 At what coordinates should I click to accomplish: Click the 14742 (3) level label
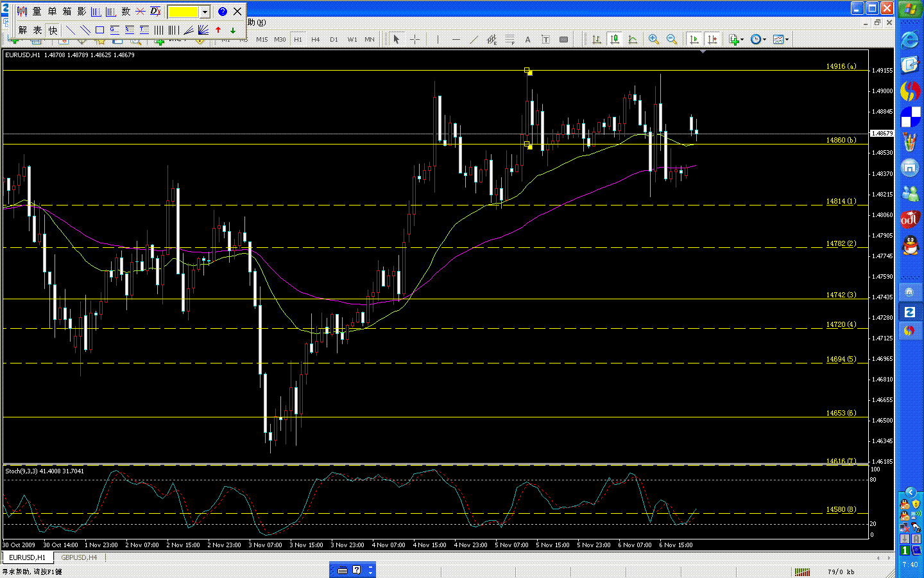(x=841, y=295)
